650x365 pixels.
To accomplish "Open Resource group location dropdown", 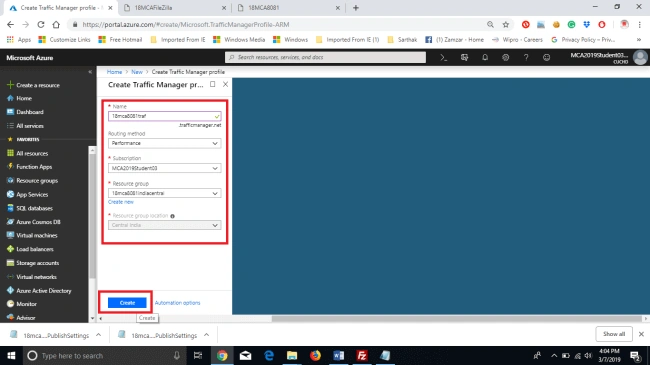I will tap(165, 225).
